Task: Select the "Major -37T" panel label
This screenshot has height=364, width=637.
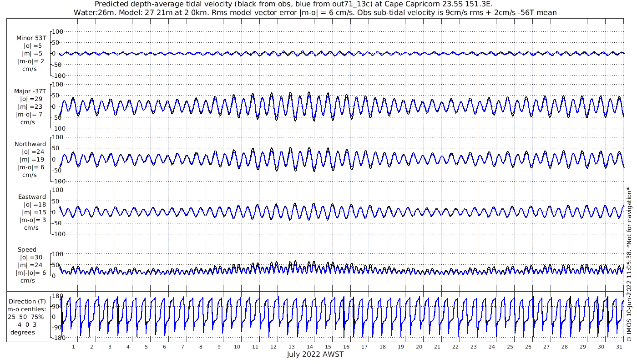Action: (x=30, y=91)
